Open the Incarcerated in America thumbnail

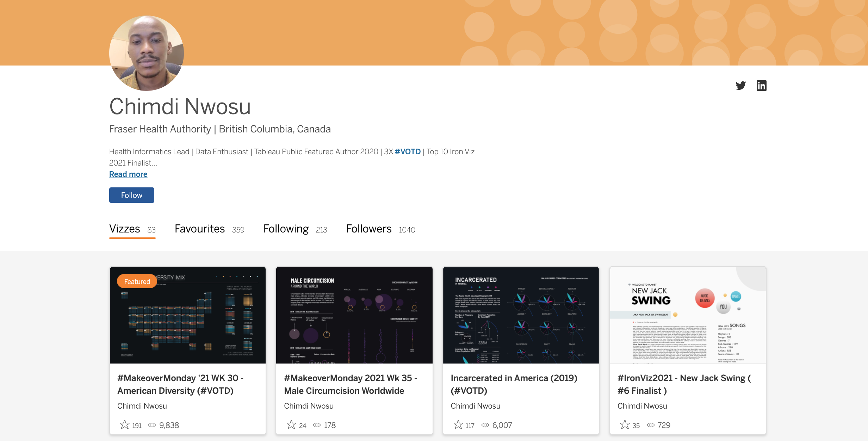pyautogui.click(x=521, y=315)
